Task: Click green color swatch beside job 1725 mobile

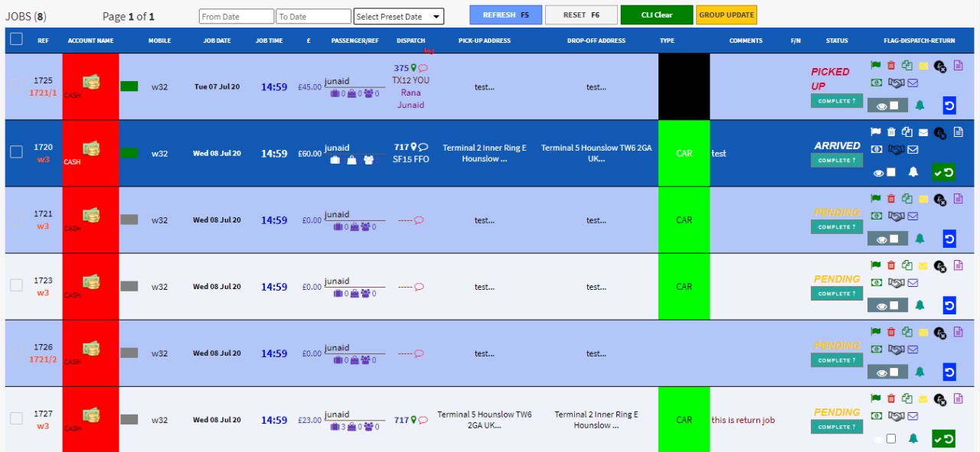Action: point(129,86)
